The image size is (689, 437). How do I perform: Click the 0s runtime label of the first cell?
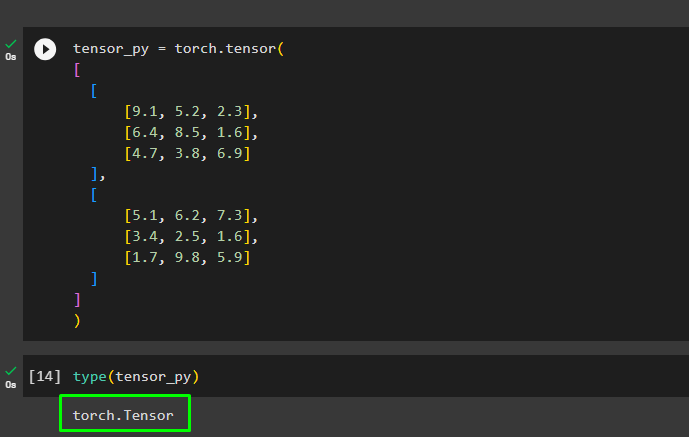tap(11, 57)
